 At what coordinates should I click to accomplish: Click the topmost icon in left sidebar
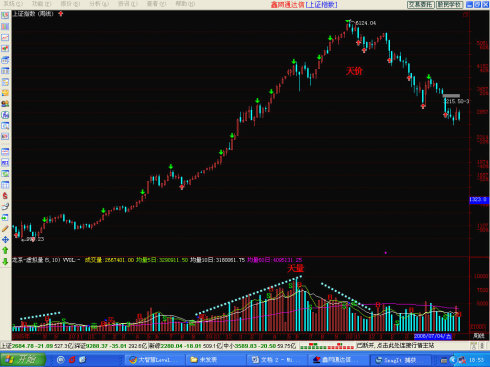(5, 15)
